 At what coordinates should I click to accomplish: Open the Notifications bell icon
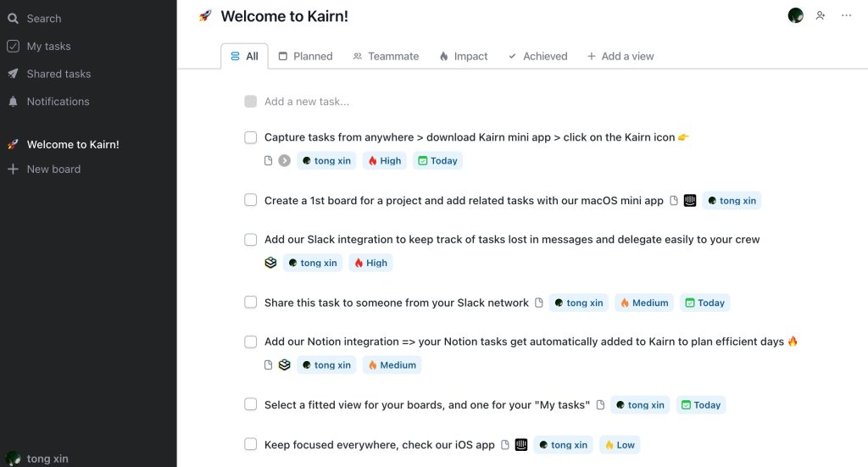[x=13, y=101]
